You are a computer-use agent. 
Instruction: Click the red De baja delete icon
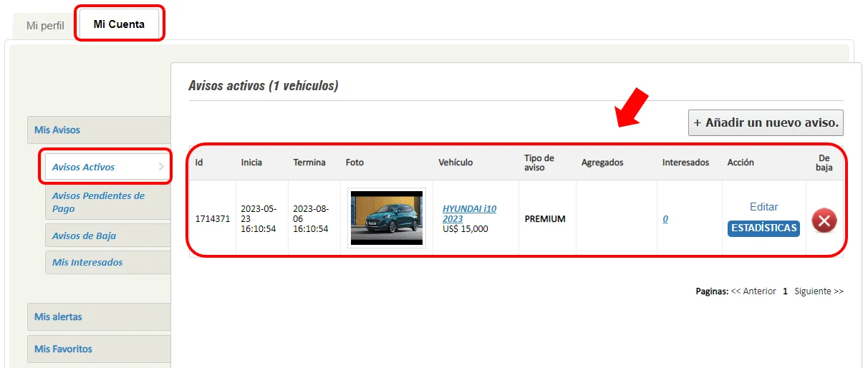[x=824, y=221]
